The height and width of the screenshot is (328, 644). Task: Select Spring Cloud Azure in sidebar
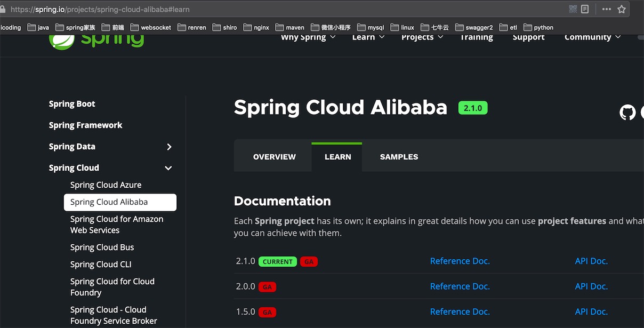tap(106, 185)
